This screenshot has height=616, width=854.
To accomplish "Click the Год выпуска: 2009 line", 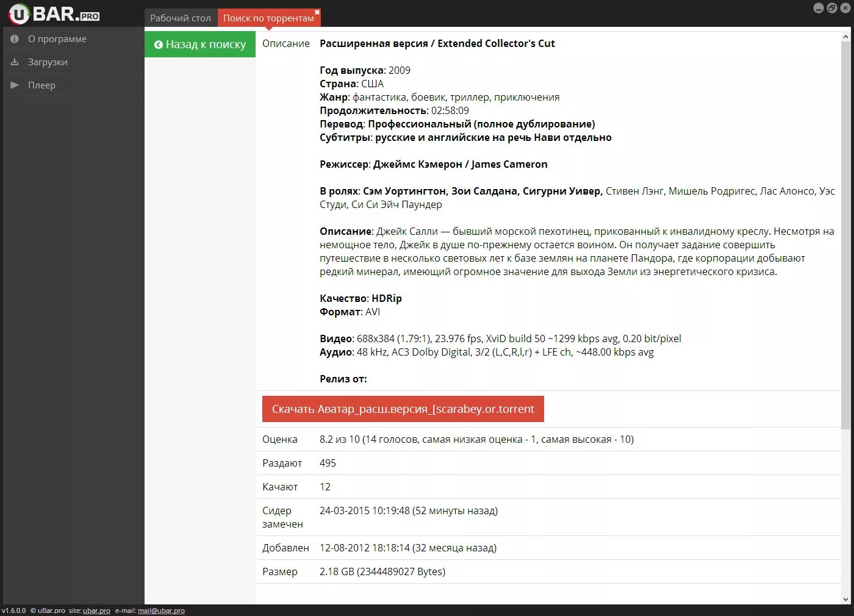I will point(365,70).
